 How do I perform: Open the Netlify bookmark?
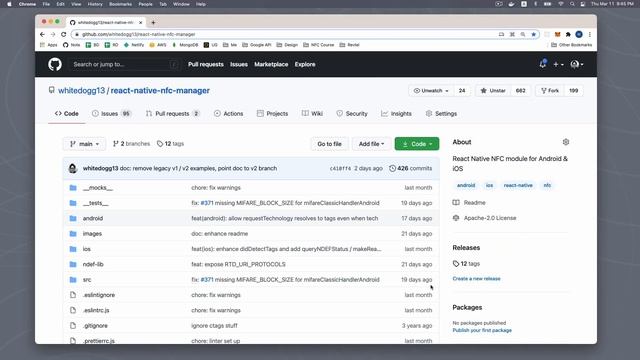click(134, 45)
